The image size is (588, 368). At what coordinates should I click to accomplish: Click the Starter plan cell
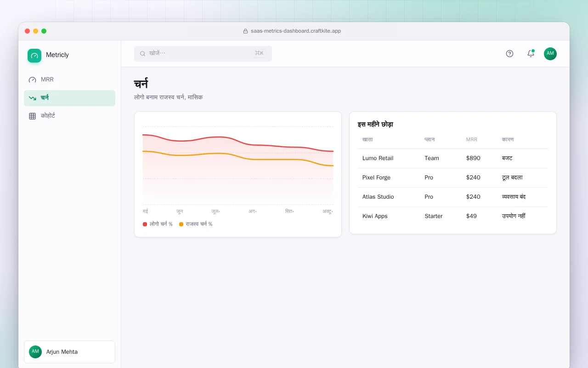point(434,216)
